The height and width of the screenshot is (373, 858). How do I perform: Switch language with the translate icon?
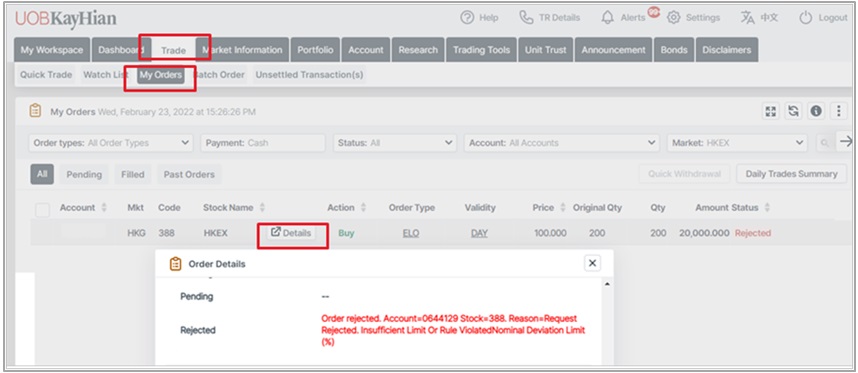pyautogui.click(x=747, y=18)
